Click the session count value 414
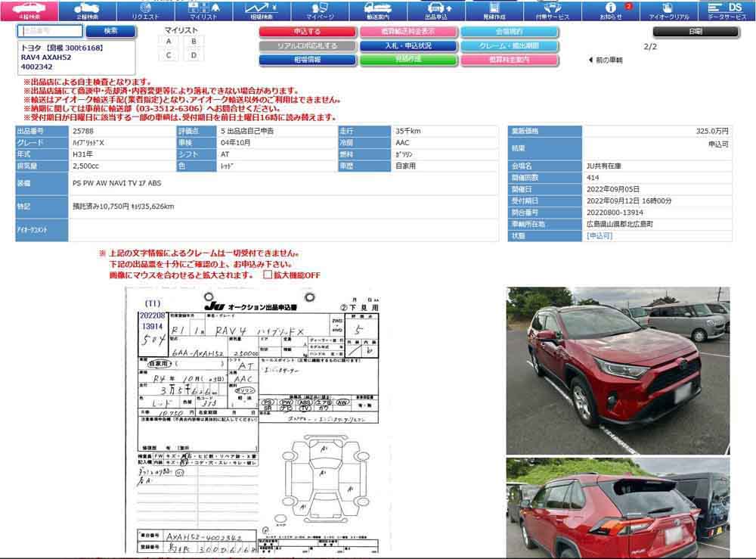 pos(593,178)
